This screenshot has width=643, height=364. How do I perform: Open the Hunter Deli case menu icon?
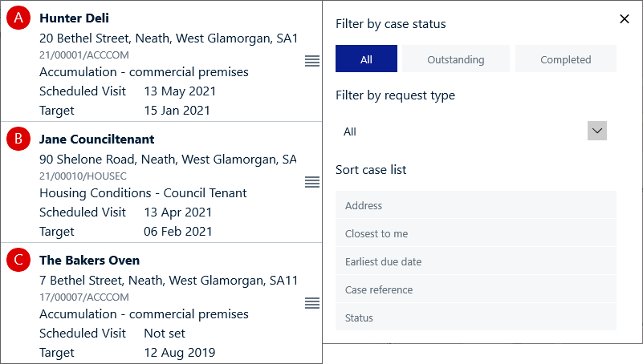point(312,61)
